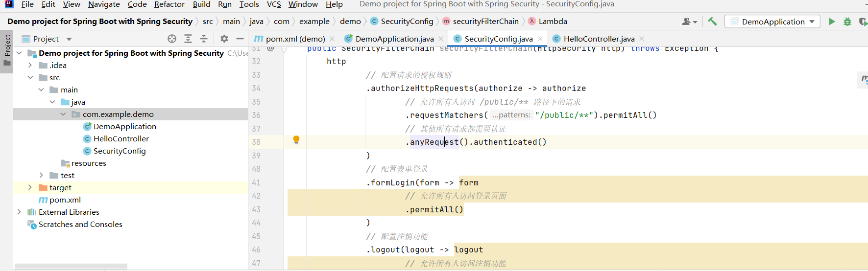Open the Tools menu
This screenshot has width=868, height=271.
(249, 4)
